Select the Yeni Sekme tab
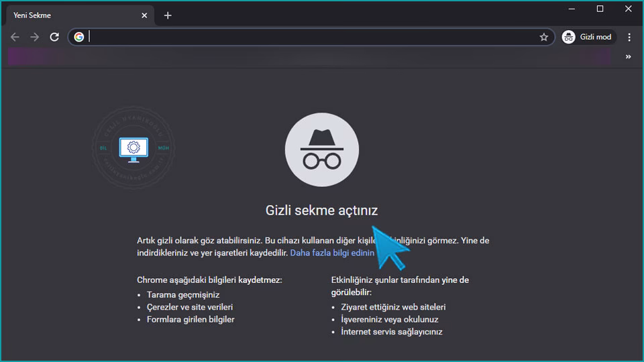The height and width of the screenshot is (362, 644). [x=67, y=15]
